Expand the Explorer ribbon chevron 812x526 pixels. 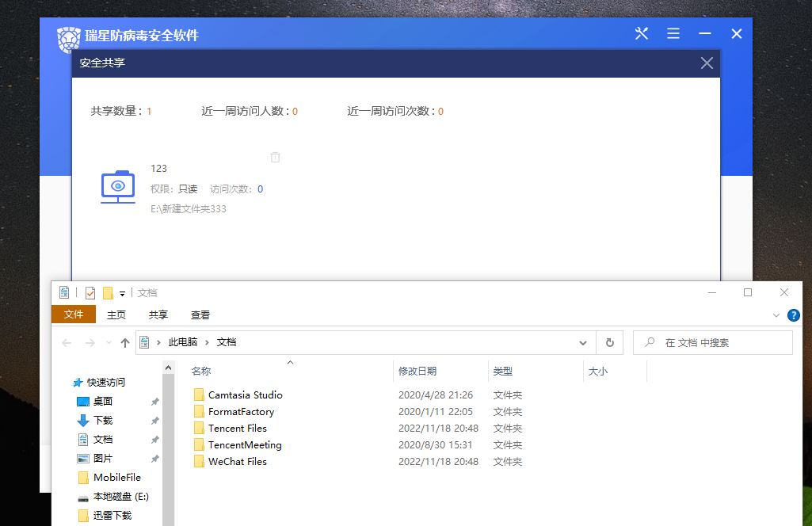point(776,315)
